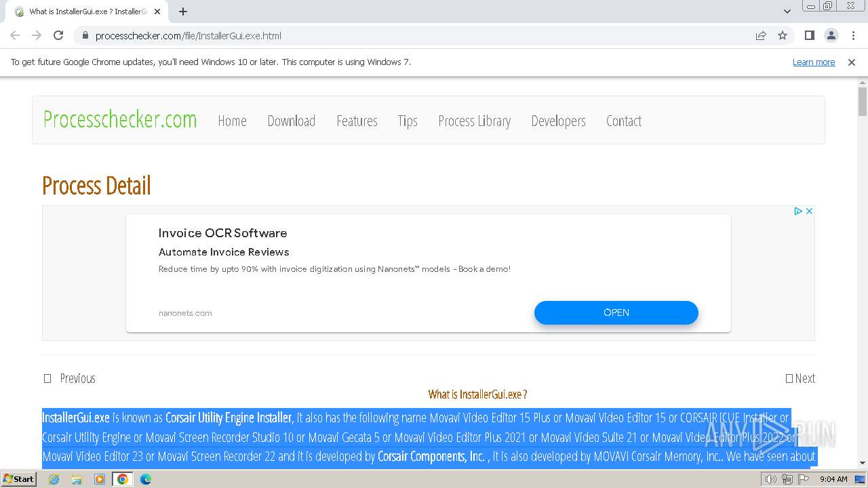Click the page vertical scrollbar thumb

tap(863, 102)
